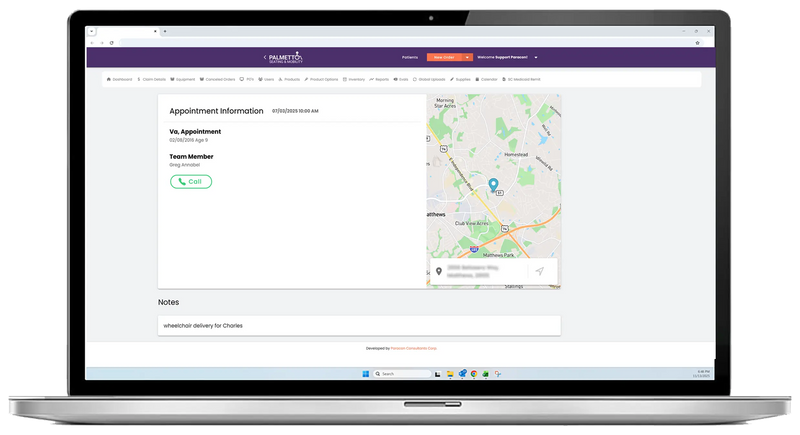Click the Windows Start button
Image resolution: width=800 pixels, height=435 pixels.
tap(365, 374)
